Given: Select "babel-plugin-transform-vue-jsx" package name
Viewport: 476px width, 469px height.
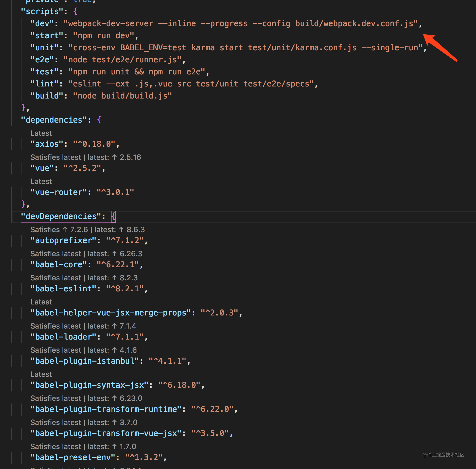Looking at the screenshot, I should (x=106, y=433).
